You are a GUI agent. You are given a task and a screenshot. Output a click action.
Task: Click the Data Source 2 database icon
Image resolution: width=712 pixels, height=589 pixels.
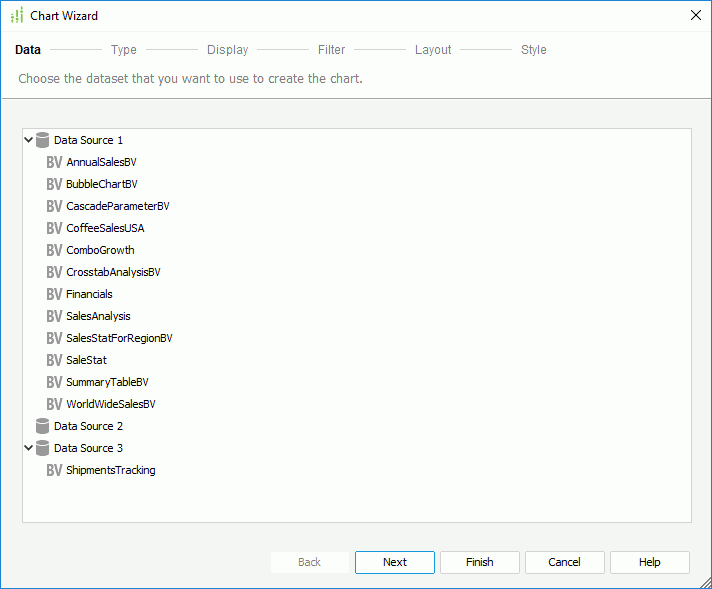pos(42,426)
